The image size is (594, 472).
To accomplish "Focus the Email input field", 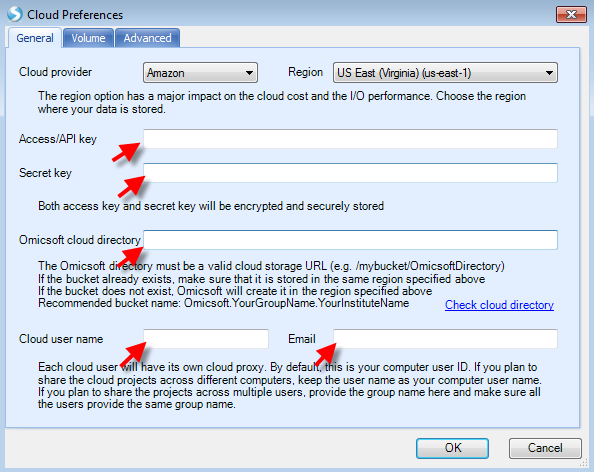I will 445,339.
